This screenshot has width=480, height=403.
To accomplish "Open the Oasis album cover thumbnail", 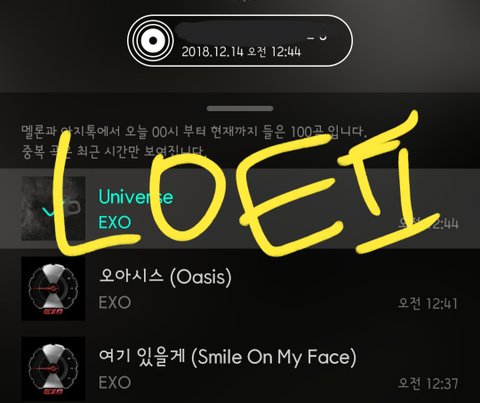I will [x=53, y=289].
